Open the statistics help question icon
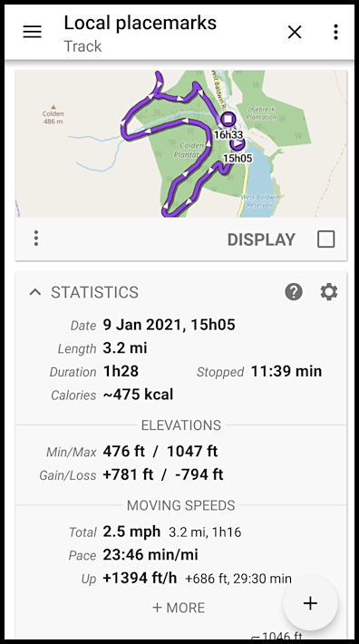Screen dimensions: 359x644 click(294, 292)
